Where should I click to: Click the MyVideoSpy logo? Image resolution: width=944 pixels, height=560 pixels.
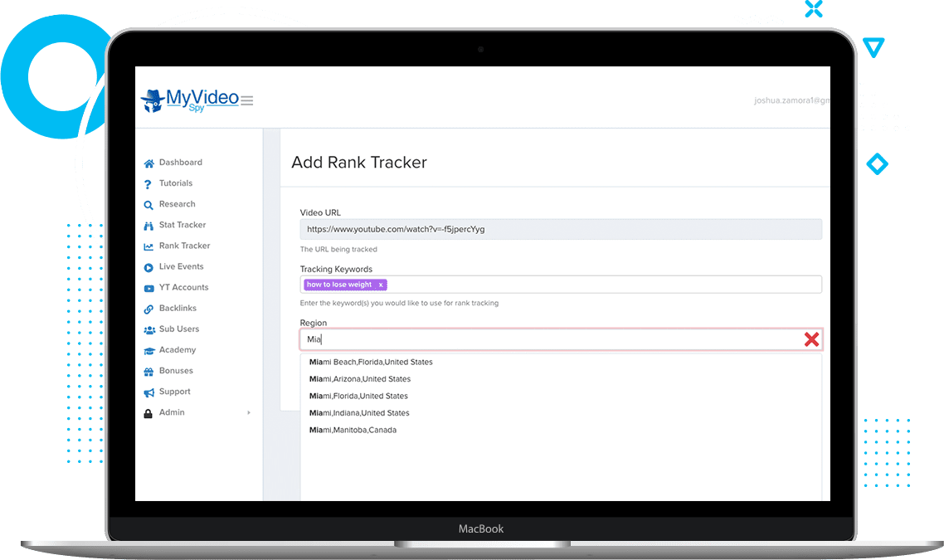coord(190,100)
